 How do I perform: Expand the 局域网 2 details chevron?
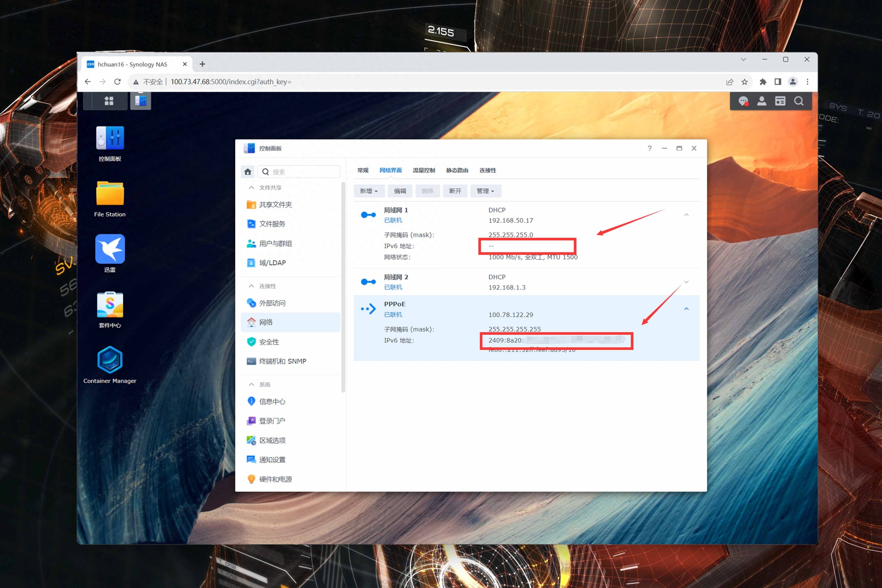(x=686, y=282)
